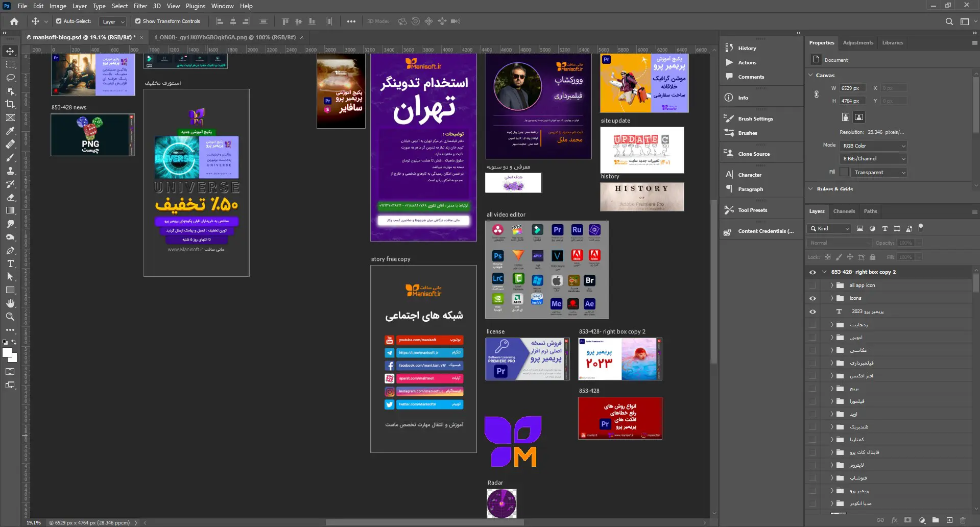Select the Crop tool
This screenshot has width=980, height=527.
click(x=10, y=104)
